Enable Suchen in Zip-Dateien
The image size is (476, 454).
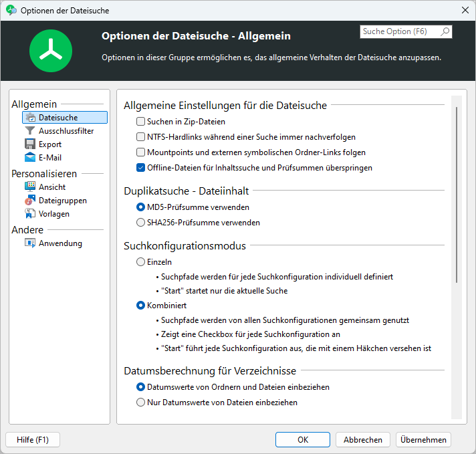click(140, 122)
